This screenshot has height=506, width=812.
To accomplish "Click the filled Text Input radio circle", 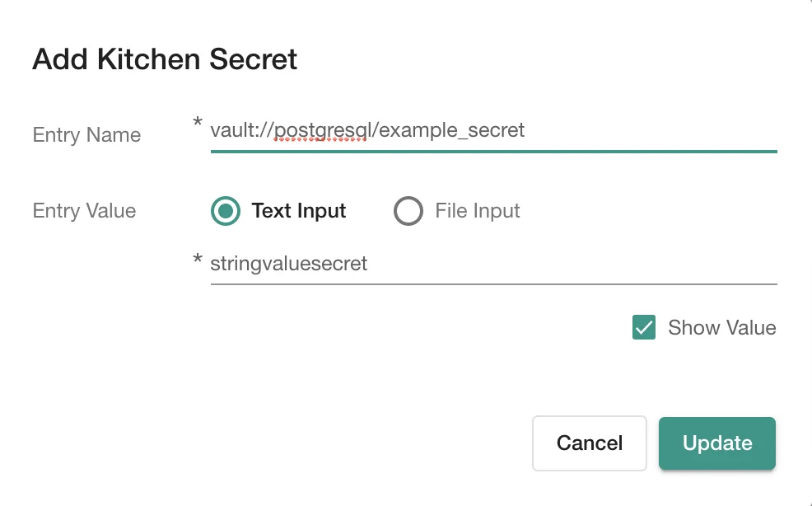I will [x=225, y=211].
